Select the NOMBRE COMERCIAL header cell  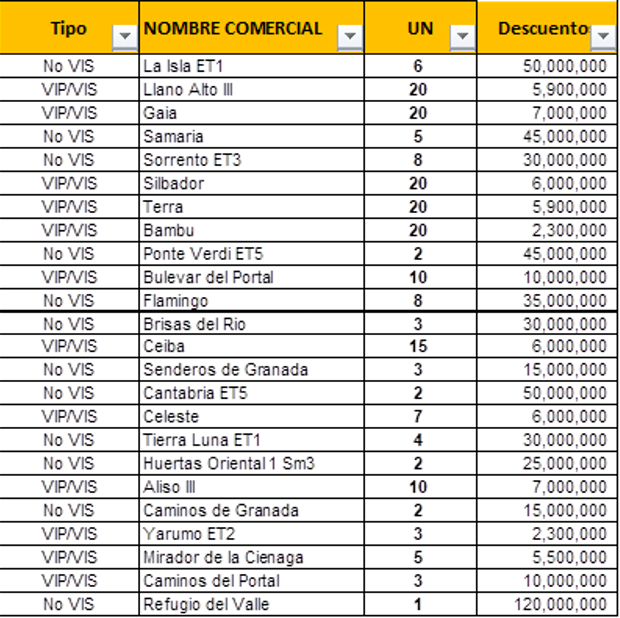click(x=251, y=27)
